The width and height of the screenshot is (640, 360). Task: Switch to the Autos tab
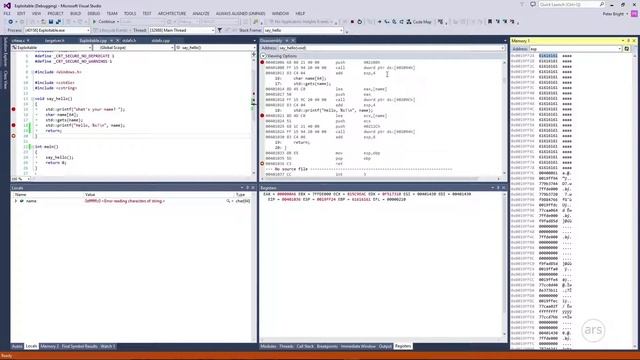click(x=17, y=347)
